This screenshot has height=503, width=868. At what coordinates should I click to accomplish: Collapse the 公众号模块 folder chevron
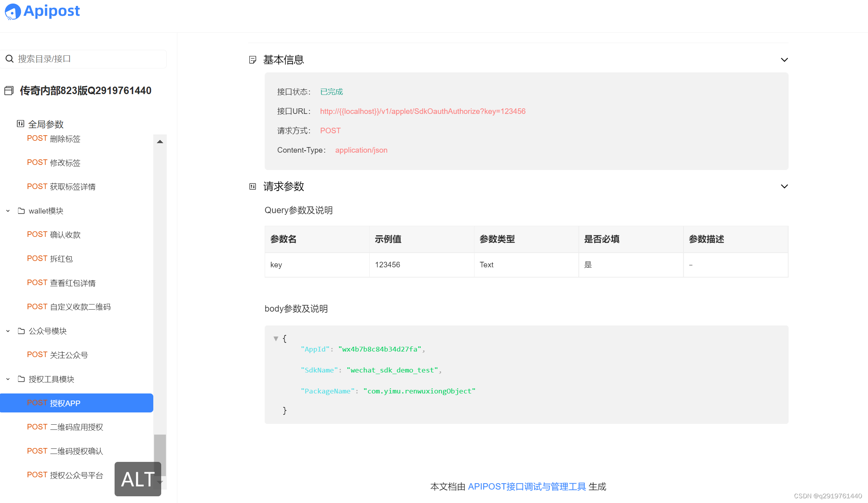coord(8,331)
